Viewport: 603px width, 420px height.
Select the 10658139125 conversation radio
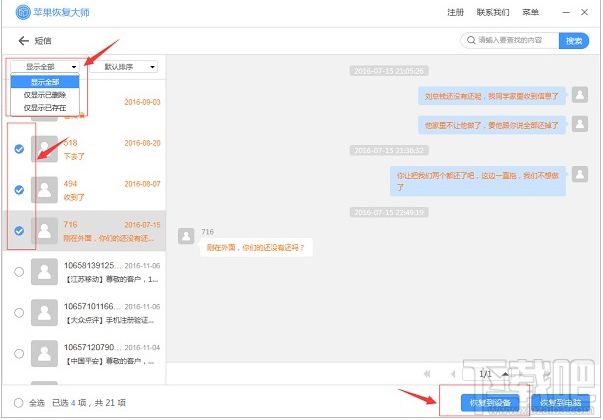pos(19,272)
